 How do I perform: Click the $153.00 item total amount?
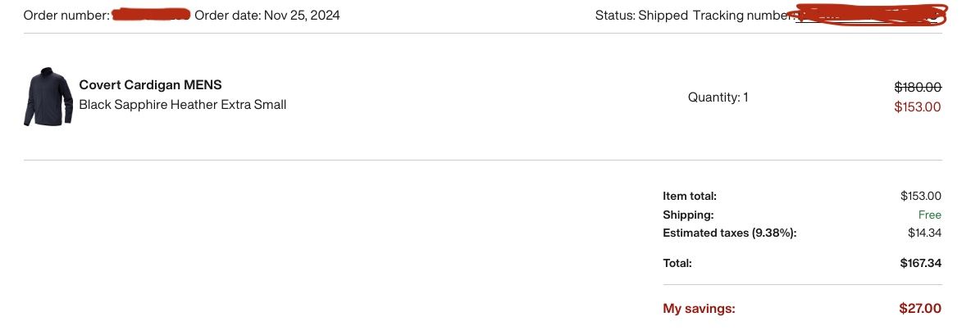920,196
